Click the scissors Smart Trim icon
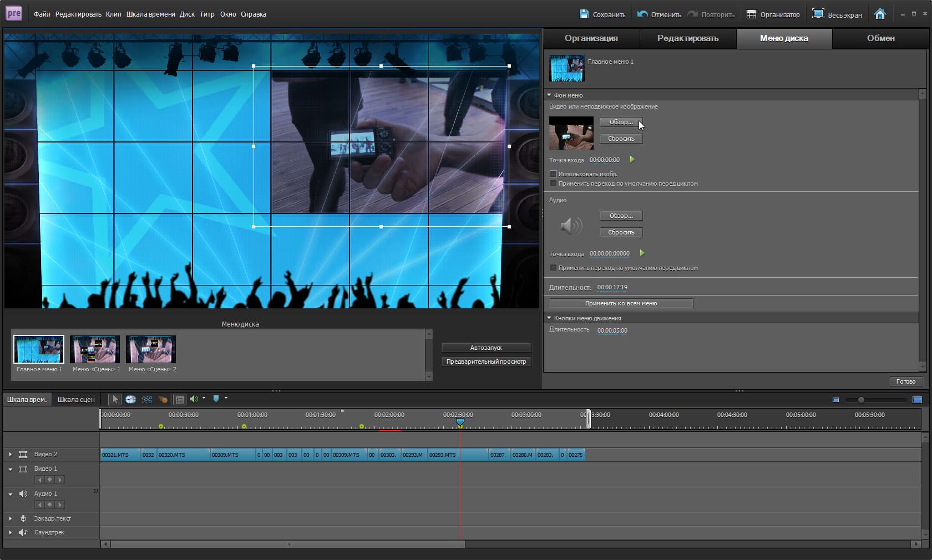The width and height of the screenshot is (932, 560). coord(147,399)
